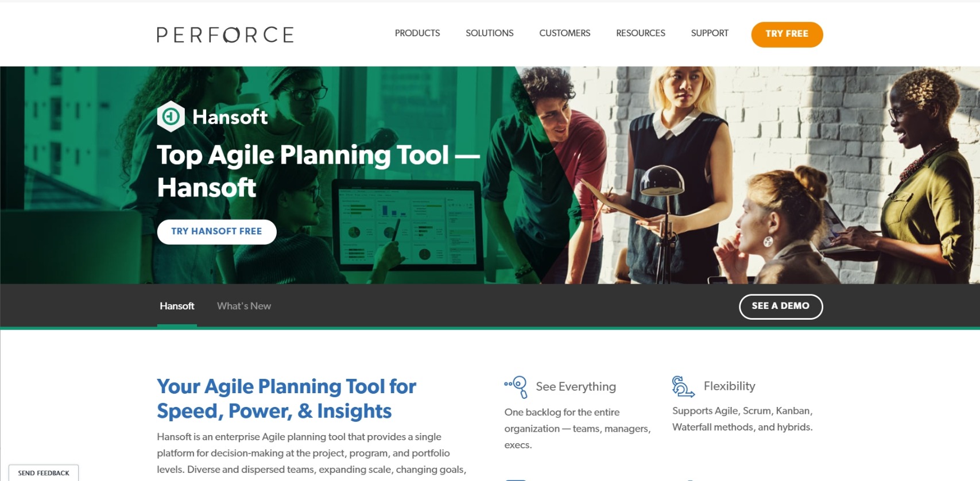980x481 pixels.
Task: Click the Send Feedback button
Action: 44,473
